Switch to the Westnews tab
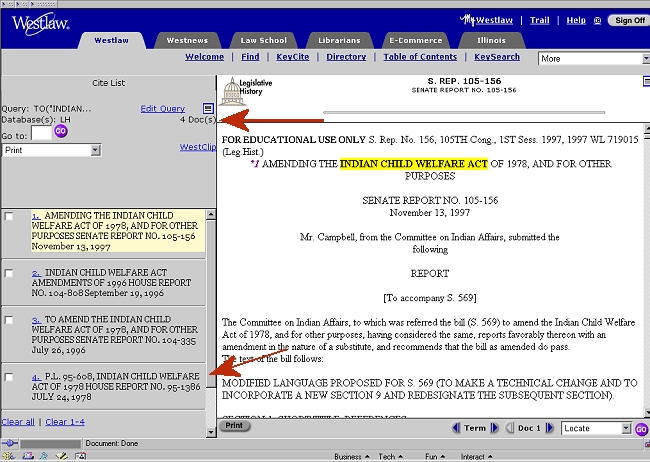Screen dimensions: 650x462 pos(187,40)
